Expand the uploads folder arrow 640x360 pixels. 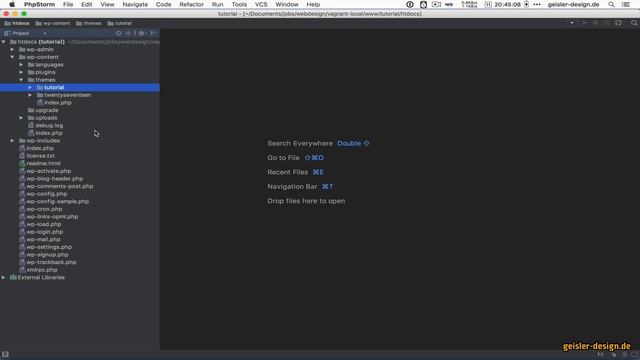21,118
